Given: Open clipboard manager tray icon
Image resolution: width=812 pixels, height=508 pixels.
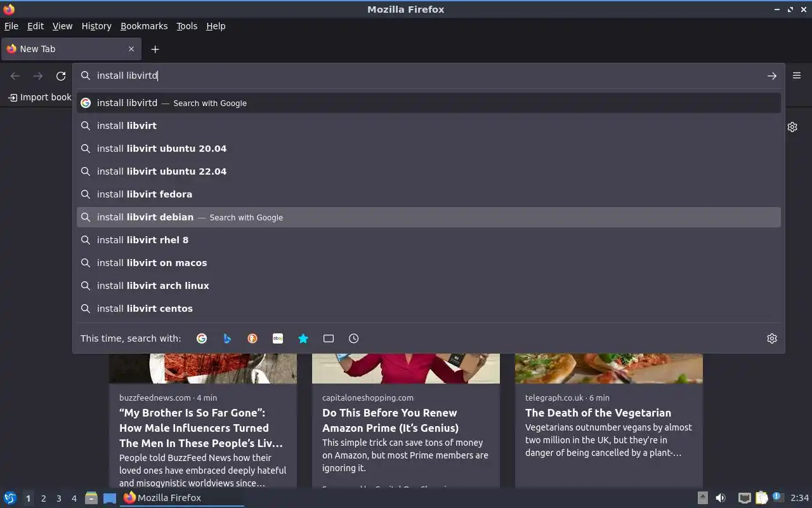Looking at the screenshot, I should (x=761, y=498).
